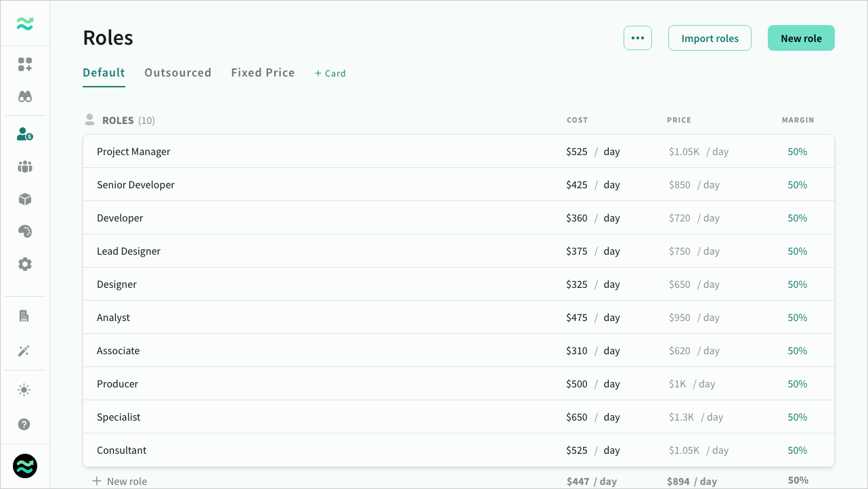Open the cube box icon in sidebar

tap(25, 199)
